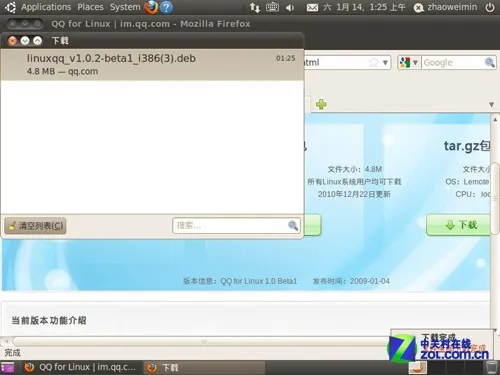Click the vertical scrollbar up arrow
The image size is (500, 375).
pyautogui.click(x=495, y=119)
